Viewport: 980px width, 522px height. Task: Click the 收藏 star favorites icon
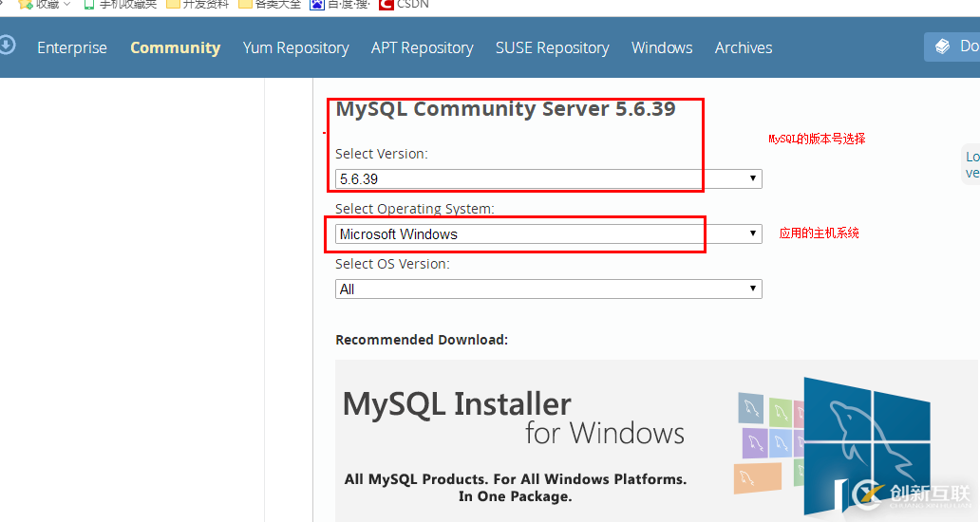click(25, 5)
